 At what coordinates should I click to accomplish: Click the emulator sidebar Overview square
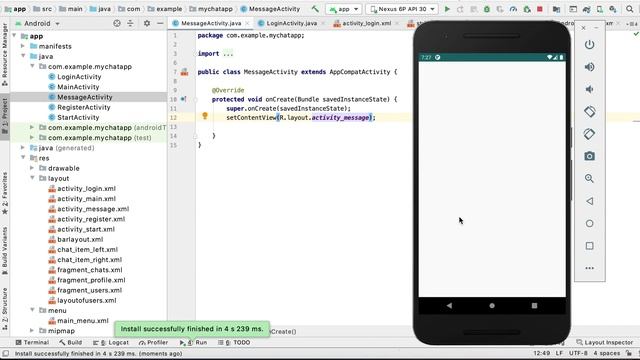[x=589, y=246]
